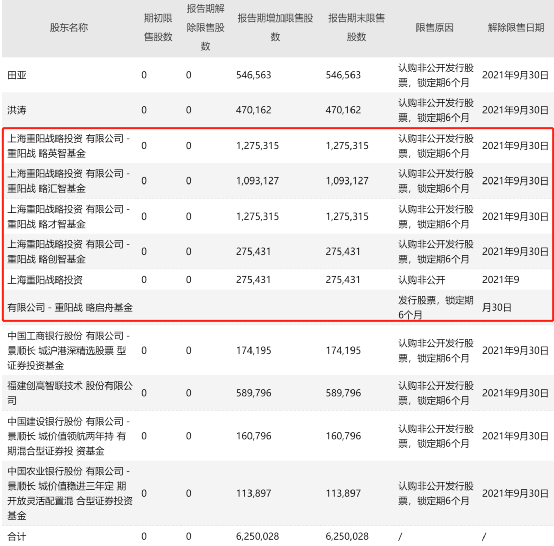Click 田亚's 期初限售股数 value 0
Screen dimensions: 554x546
pos(144,75)
